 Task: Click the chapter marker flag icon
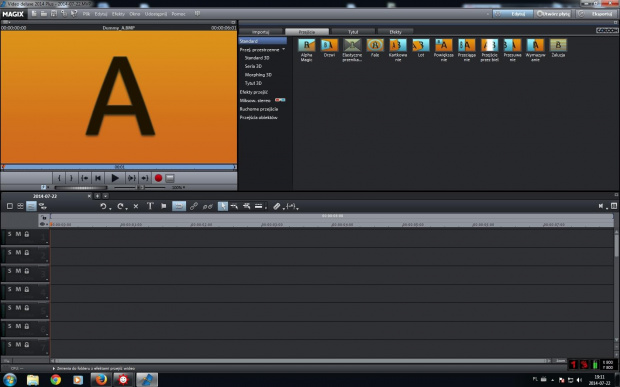(164, 206)
